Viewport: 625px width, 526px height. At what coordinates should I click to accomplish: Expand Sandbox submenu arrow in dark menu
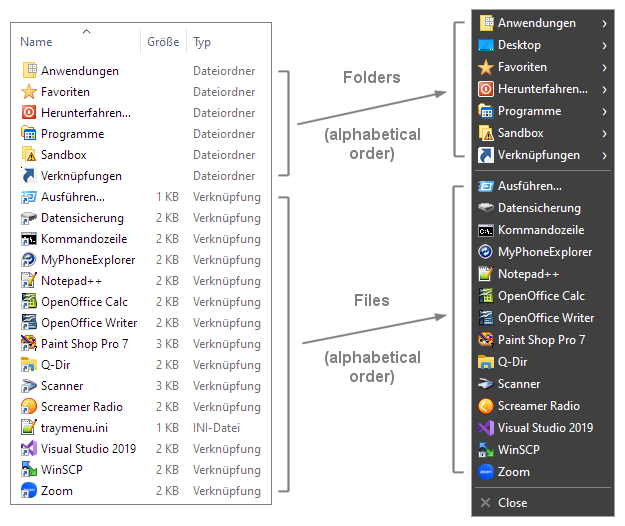point(605,133)
